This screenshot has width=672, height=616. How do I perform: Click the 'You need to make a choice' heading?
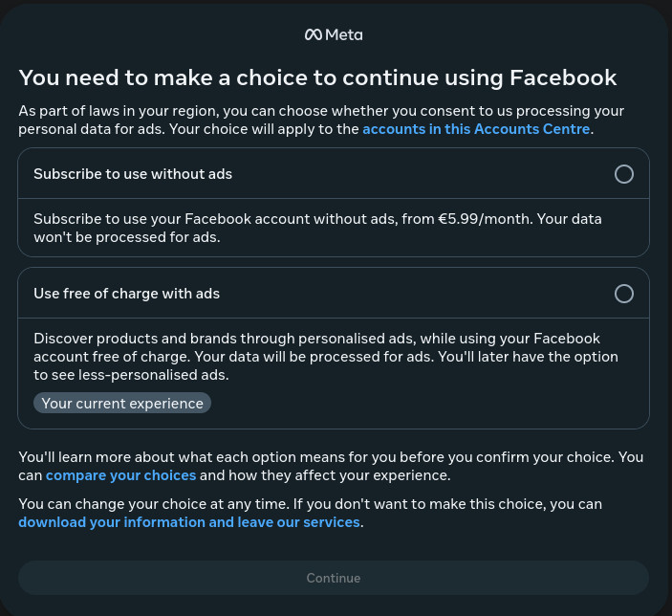click(x=317, y=77)
